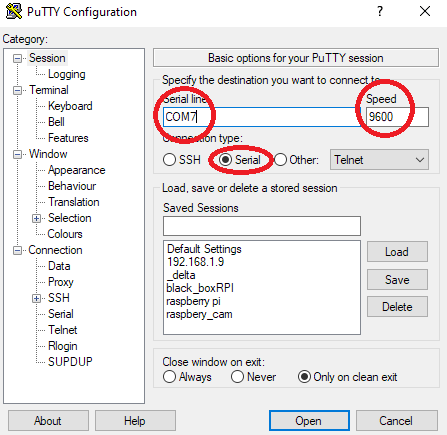
Task: Click the Load button
Action: coord(397,252)
